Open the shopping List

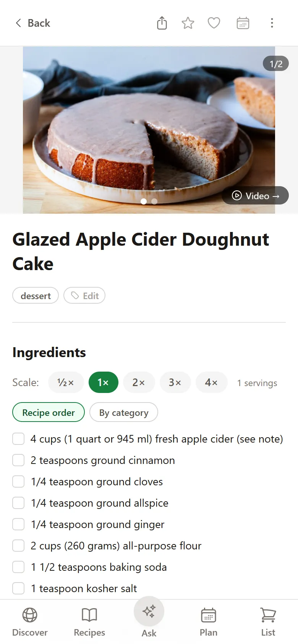(268, 620)
